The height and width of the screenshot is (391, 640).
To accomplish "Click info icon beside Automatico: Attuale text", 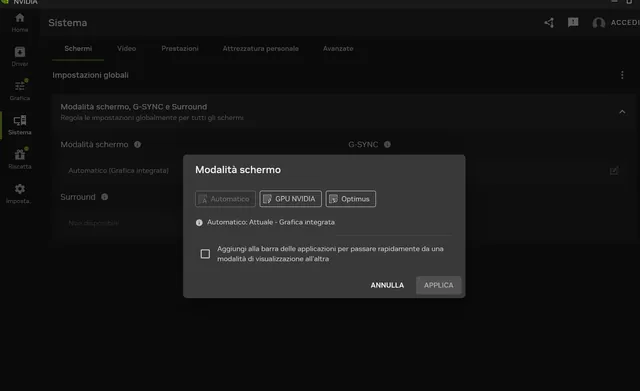I will [199, 222].
